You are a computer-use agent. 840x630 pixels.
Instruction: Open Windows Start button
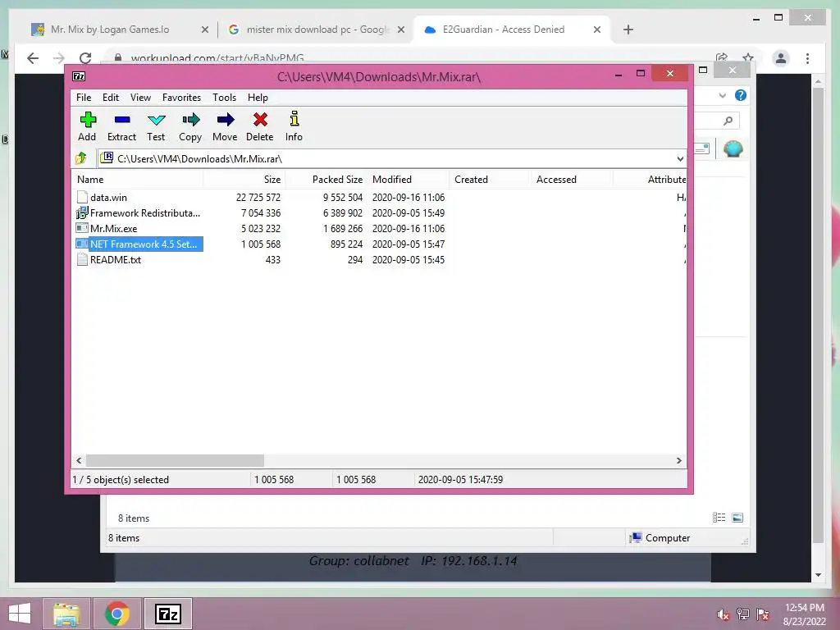click(20, 614)
